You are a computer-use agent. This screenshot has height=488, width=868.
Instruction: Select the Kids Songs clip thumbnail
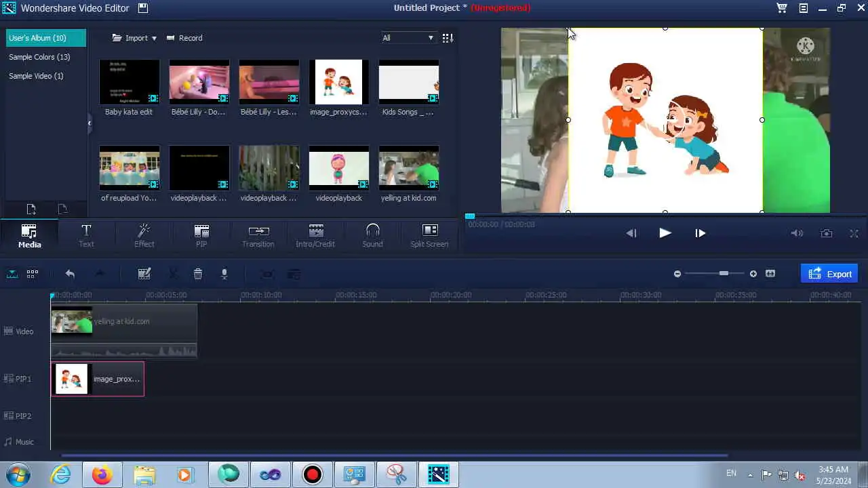[408, 82]
